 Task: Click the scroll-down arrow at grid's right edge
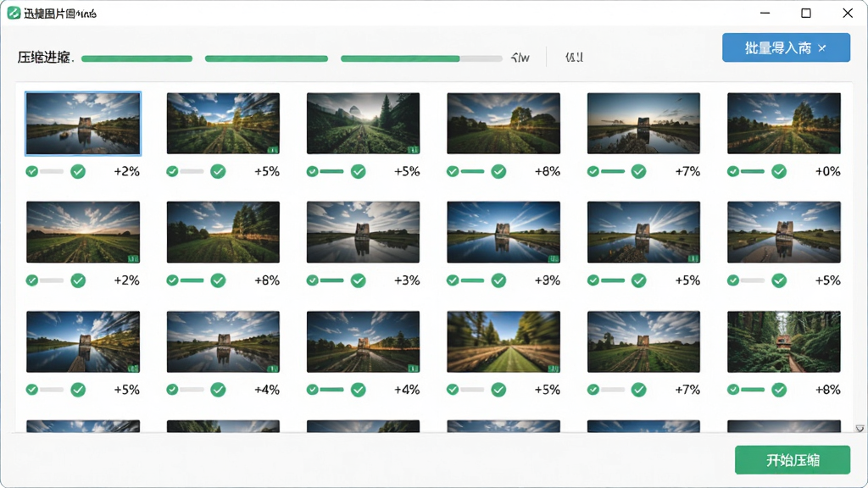pos(860,428)
